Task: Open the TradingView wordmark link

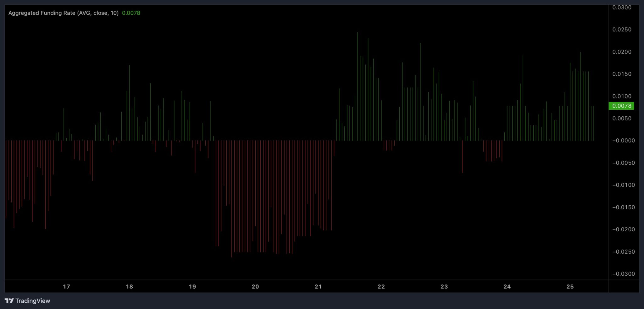Action: 33,301
